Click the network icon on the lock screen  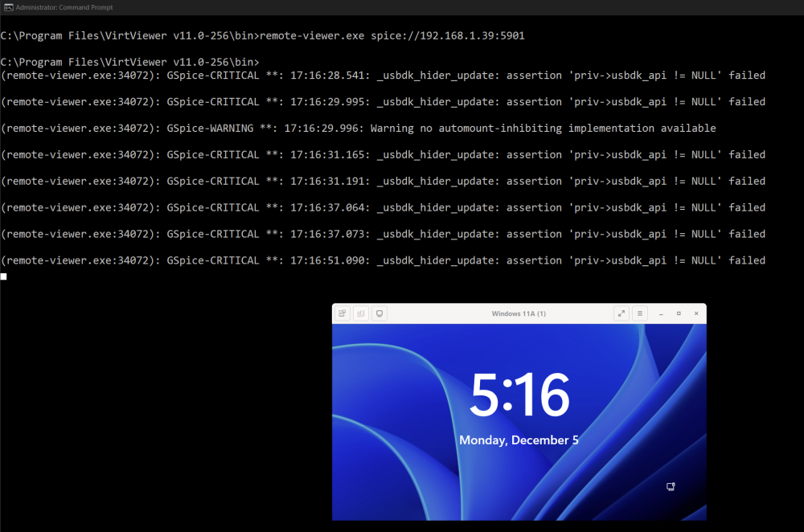pos(671,486)
